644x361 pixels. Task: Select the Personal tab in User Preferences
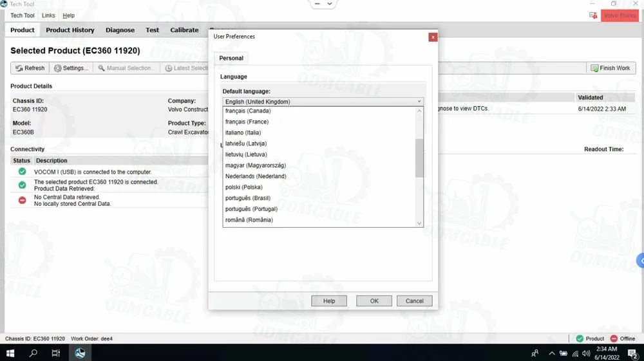point(231,59)
